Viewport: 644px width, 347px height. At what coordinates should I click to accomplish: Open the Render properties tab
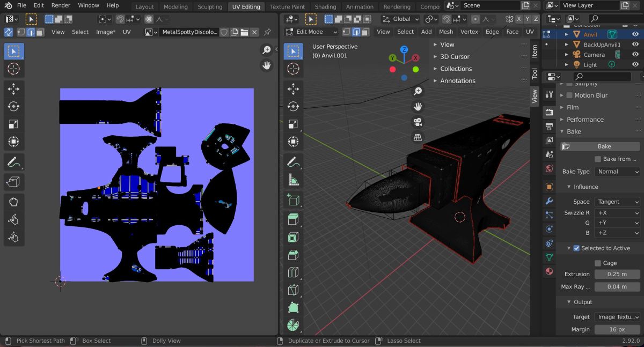[x=549, y=112]
